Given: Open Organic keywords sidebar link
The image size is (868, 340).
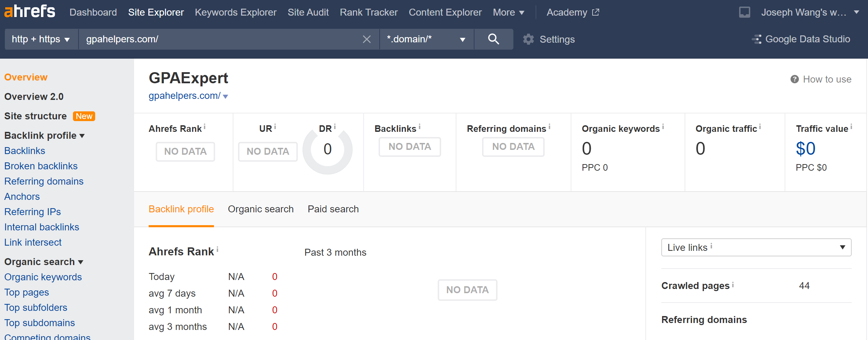Looking at the screenshot, I should click(x=43, y=277).
